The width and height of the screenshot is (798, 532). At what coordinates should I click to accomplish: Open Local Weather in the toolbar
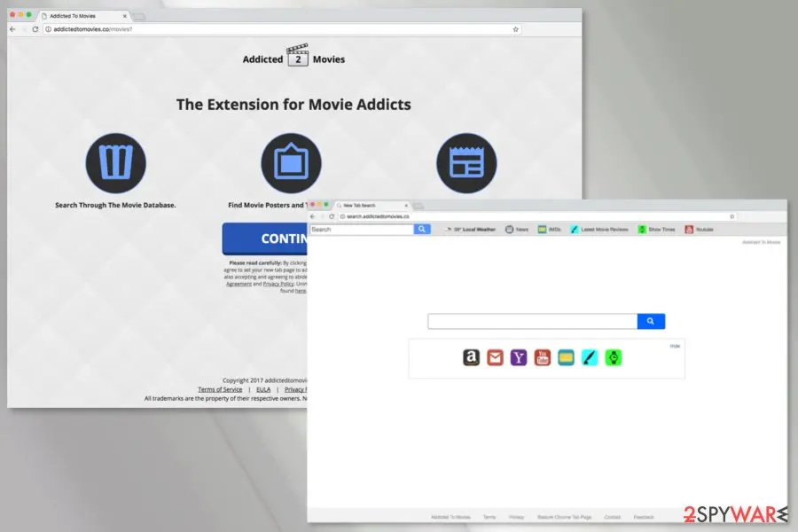click(x=470, y=230)
